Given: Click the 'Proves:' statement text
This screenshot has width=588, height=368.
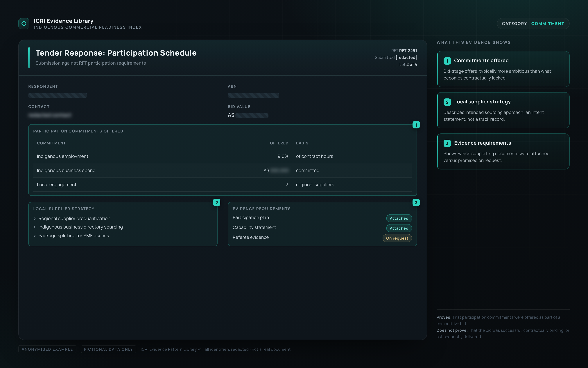Looking at the screenshot, I should [498, 321].
